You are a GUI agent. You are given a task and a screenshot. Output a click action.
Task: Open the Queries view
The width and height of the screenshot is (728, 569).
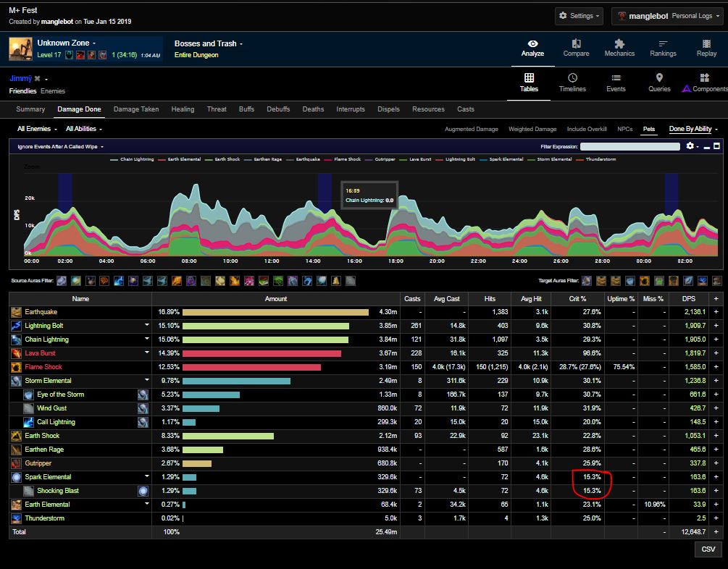point(659,83)
